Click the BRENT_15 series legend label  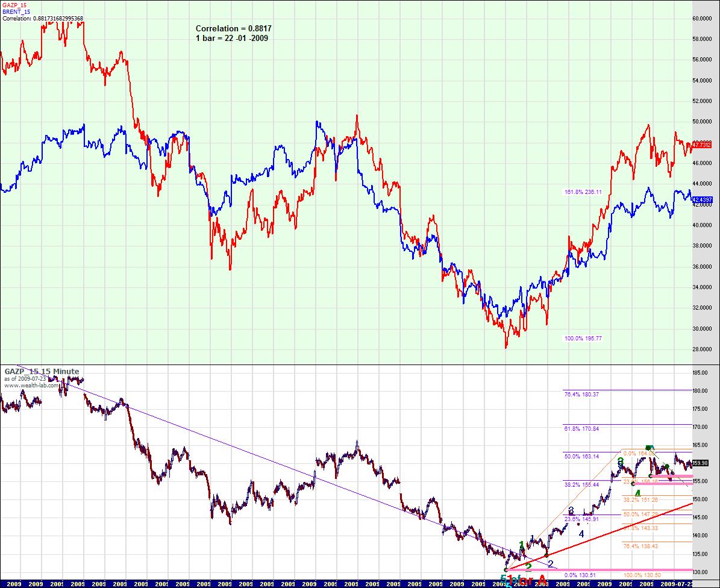[16, 11]
